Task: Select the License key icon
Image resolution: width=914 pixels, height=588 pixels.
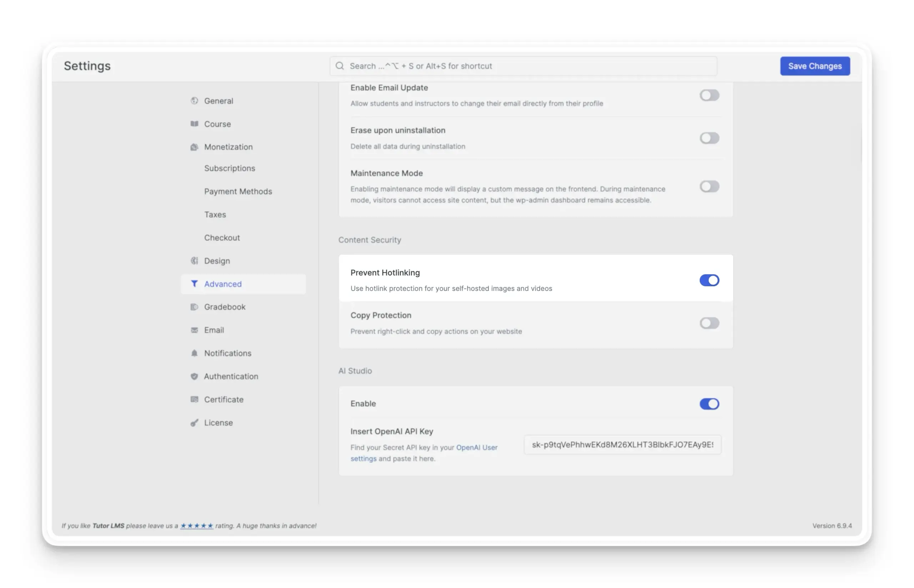Action: 195,423
